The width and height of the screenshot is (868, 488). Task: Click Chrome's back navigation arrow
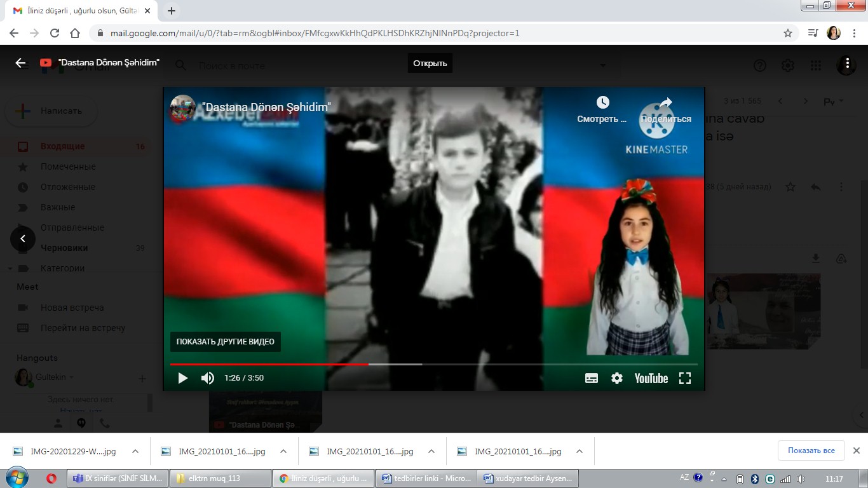coord(14,33)
